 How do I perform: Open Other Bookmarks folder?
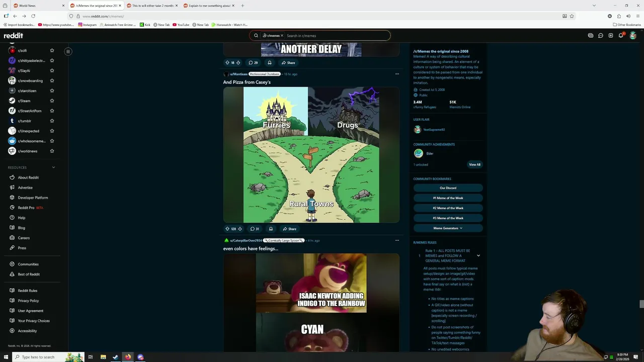[627, 25]
